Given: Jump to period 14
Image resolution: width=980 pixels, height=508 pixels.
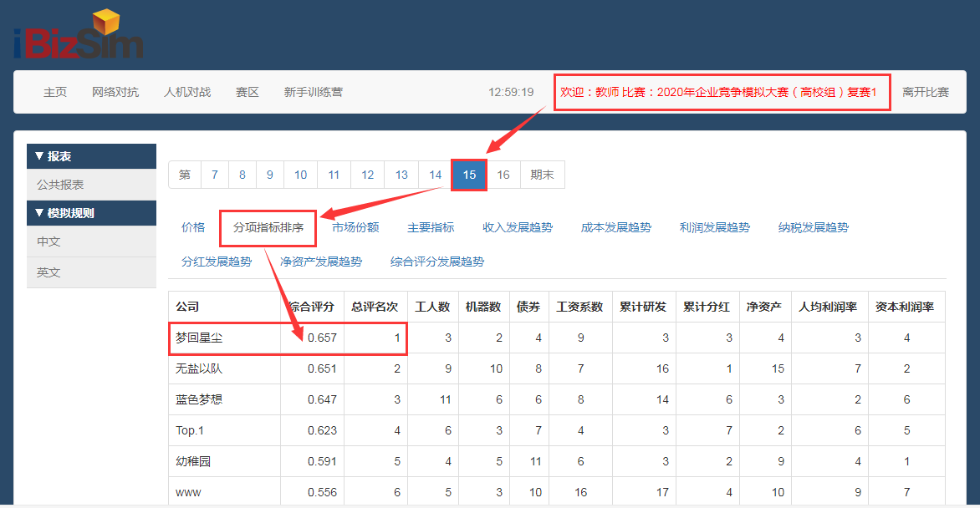Looking at the screenshot, I should click(435, 175).
